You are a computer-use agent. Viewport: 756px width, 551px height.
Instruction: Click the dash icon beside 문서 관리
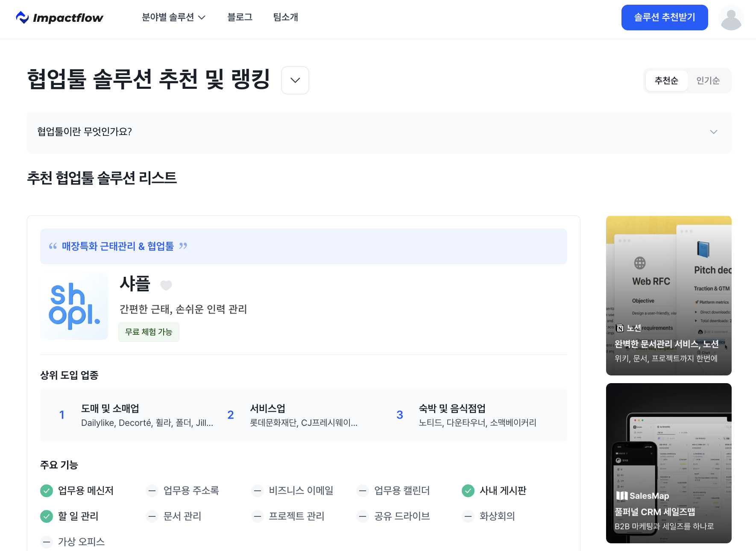click(x=152, y=516)
